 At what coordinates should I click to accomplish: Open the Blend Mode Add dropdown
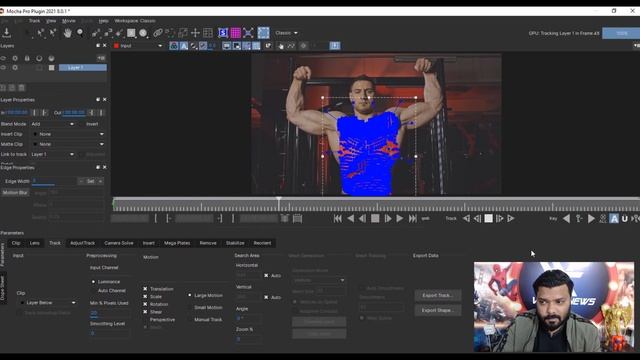pyautogui.click(x=53, y=124)
